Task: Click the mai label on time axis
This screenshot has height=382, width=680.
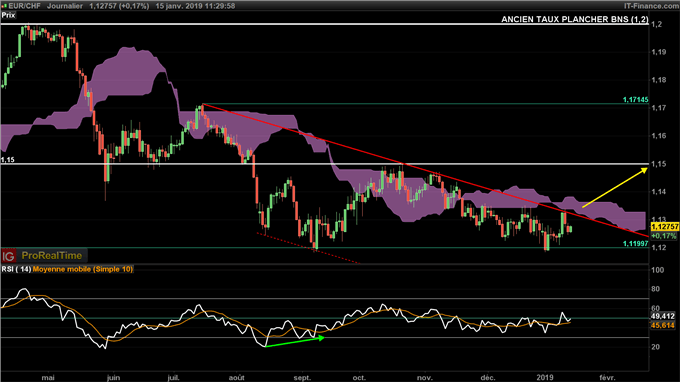Action: point(48,378)
